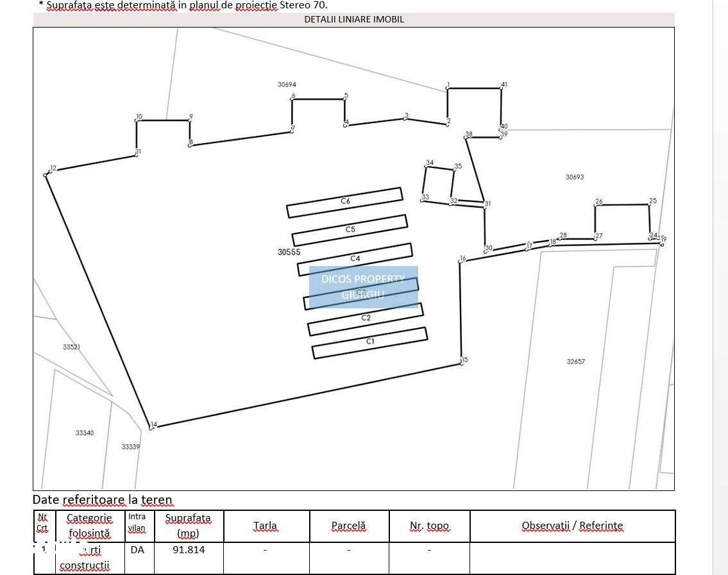The width and height of the screenshot is (728, 575).
Task: Click neighboring parcel 30694 label
Action: pyautogui.click(x=287, y=85)
